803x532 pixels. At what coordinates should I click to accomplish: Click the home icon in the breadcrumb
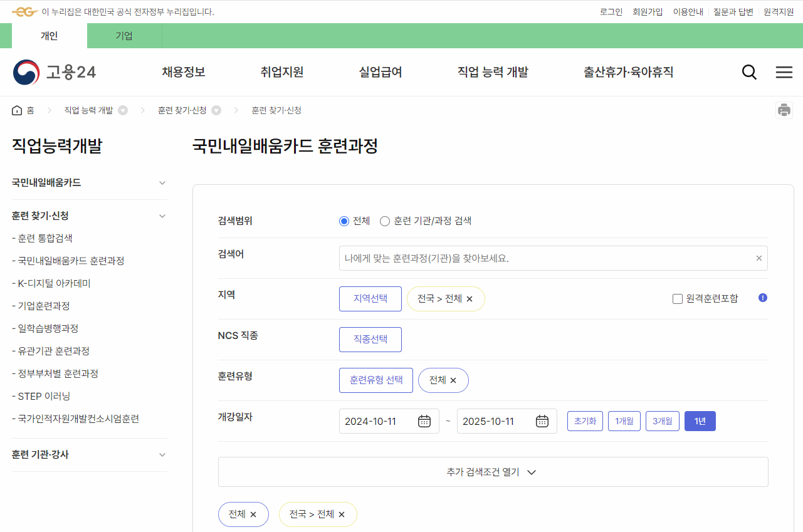pyautogui.click(x=17, y=110)
